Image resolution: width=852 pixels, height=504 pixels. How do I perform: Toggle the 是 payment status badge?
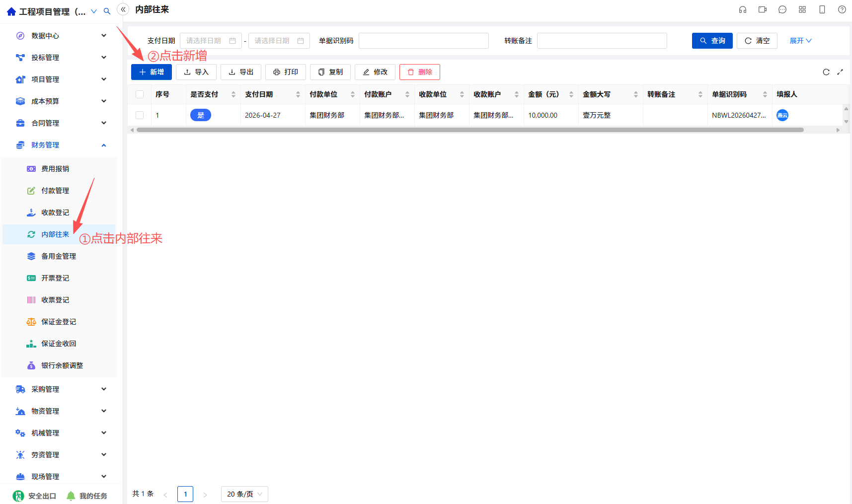pyautogui.click(x=201, y=115)
